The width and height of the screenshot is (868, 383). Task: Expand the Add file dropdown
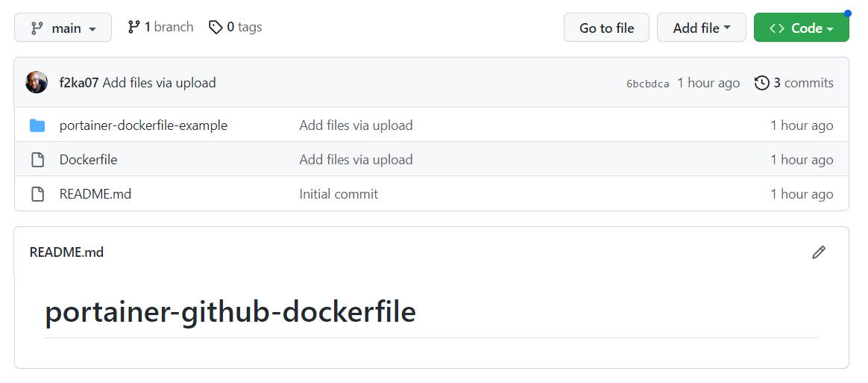pos(701,28)
